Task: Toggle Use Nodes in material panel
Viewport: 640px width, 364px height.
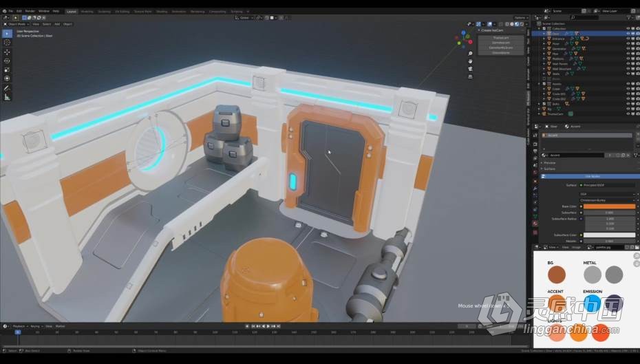Action: (591, 176)
